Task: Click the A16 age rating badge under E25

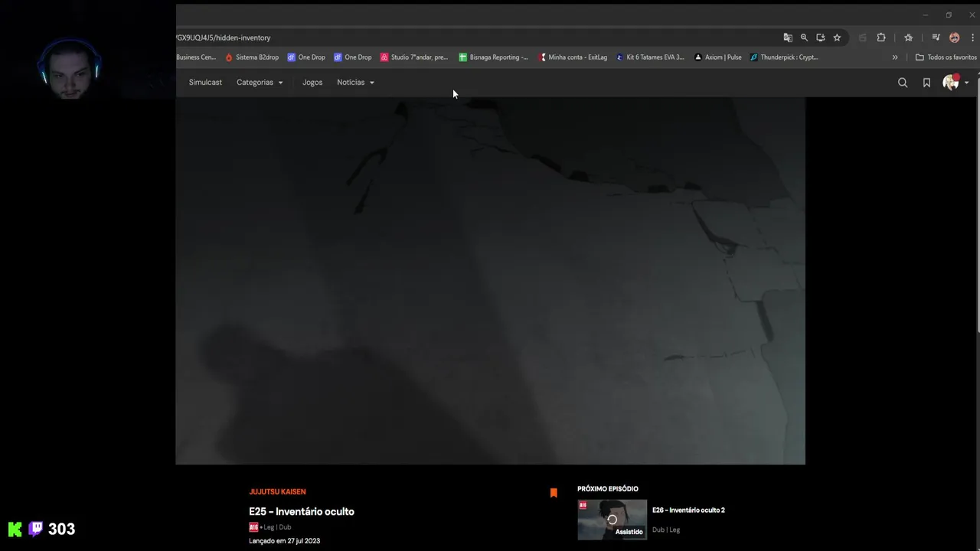Action: 253,527
